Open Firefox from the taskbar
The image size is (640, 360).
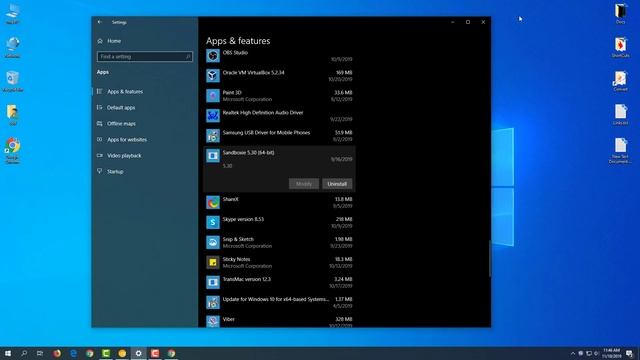(x=57, y=353)
